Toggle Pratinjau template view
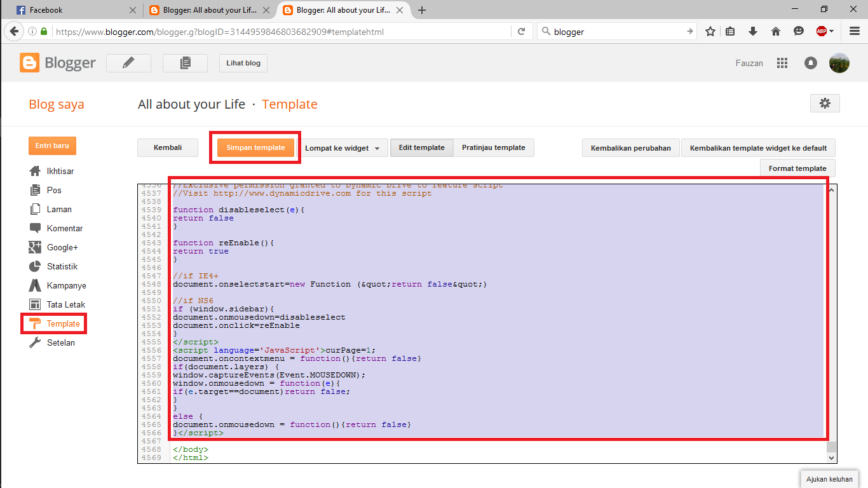868x488 pixels. coord(494,147)
